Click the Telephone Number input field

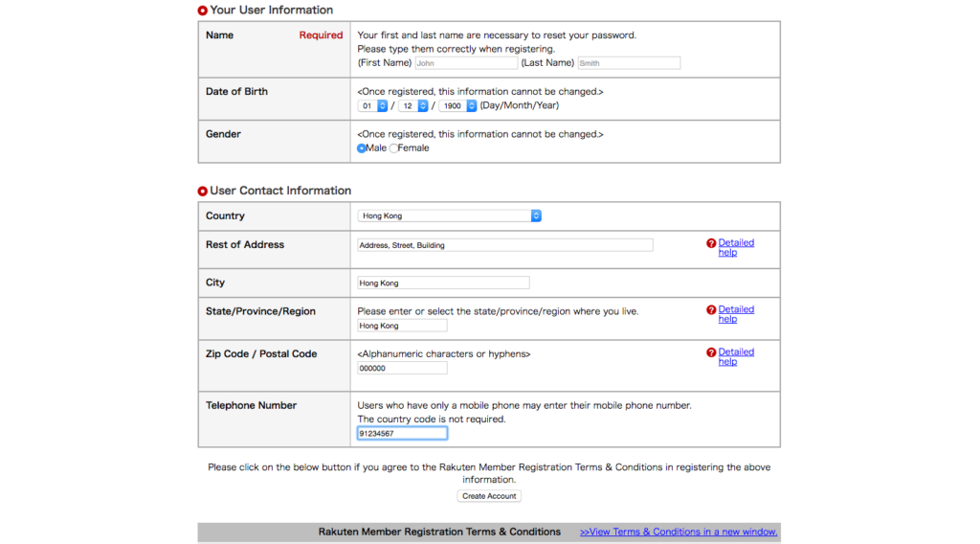click(x=402, y=433)
